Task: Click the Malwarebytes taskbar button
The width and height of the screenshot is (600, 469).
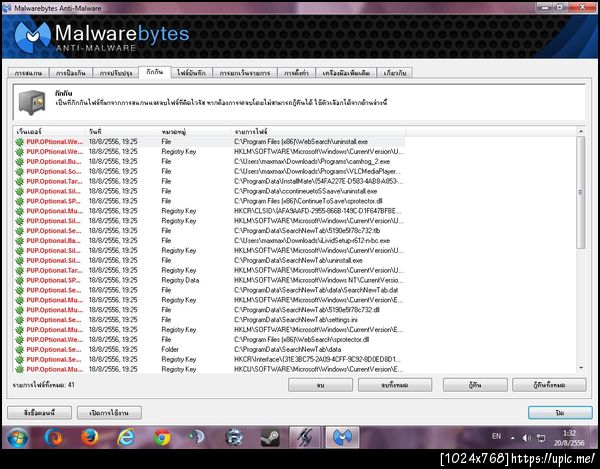Action: pyautogui.click(x=342, y=437)
